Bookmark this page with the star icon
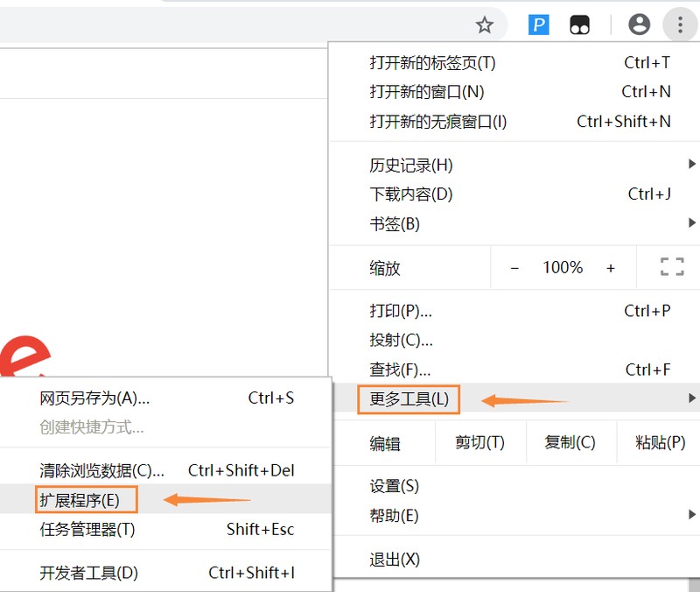 pyautogui.click(x=485, y=25)
